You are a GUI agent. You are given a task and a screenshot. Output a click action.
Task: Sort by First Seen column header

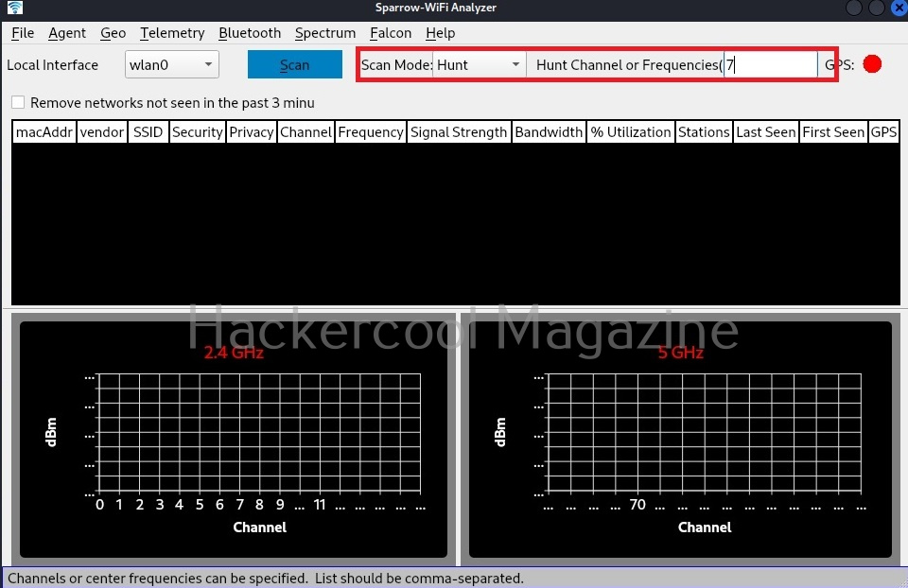tap(832, 132)
